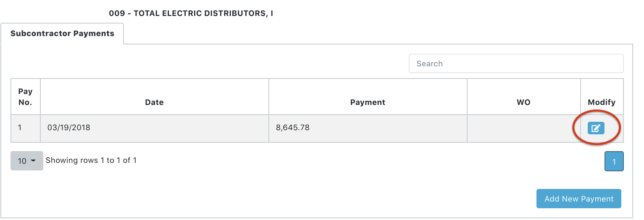The width and height of the screenshot is (644, 220).
Task: Click the empty WO cell in row 1
Action: [524, 128]
